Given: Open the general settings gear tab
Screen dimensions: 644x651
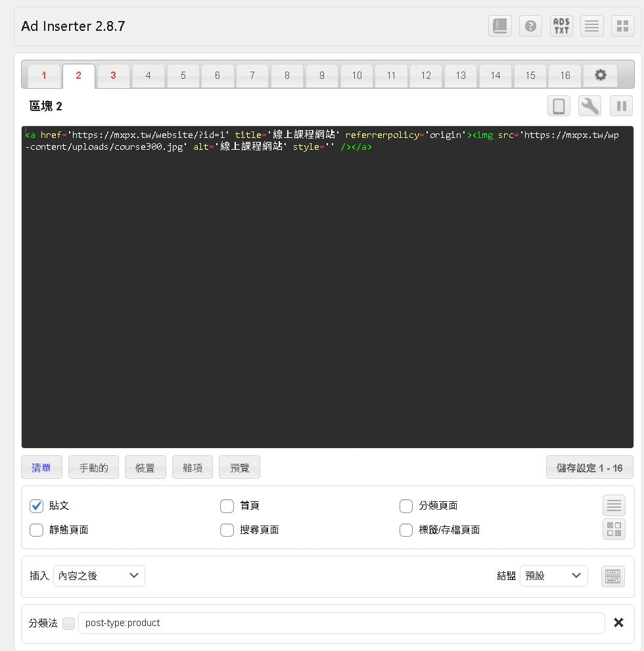Looking at the screenshot, I should point(600,76).
